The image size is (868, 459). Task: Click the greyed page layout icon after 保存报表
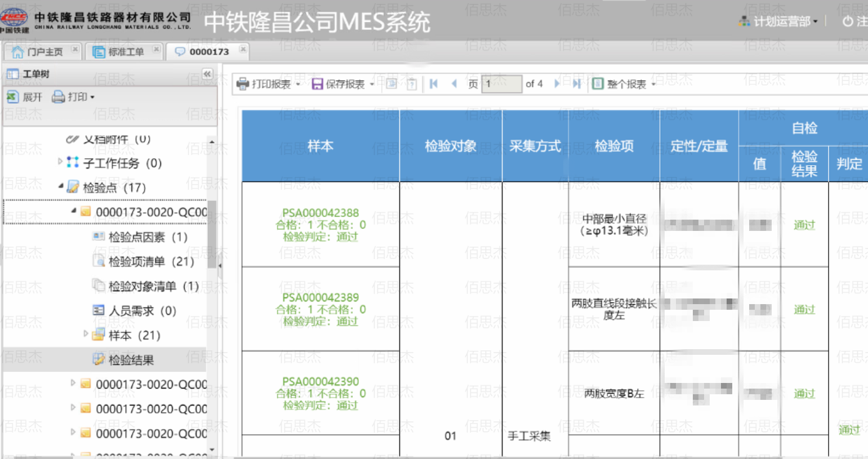[391, 84]
